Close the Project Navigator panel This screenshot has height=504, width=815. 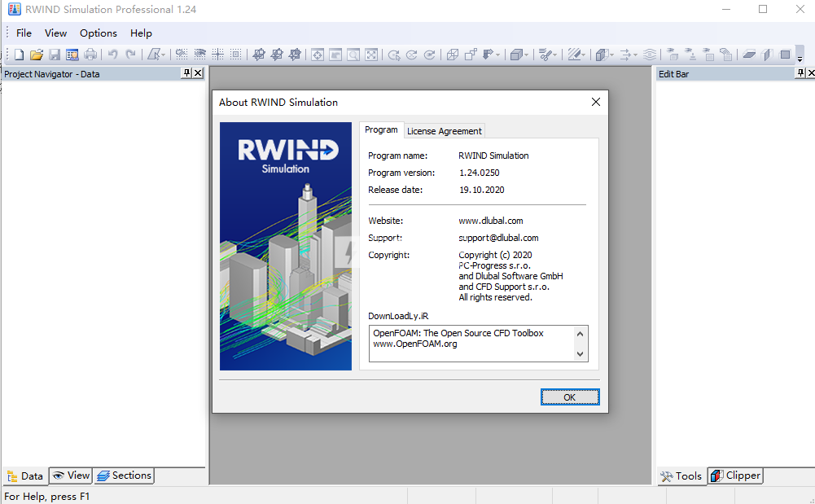198,73
